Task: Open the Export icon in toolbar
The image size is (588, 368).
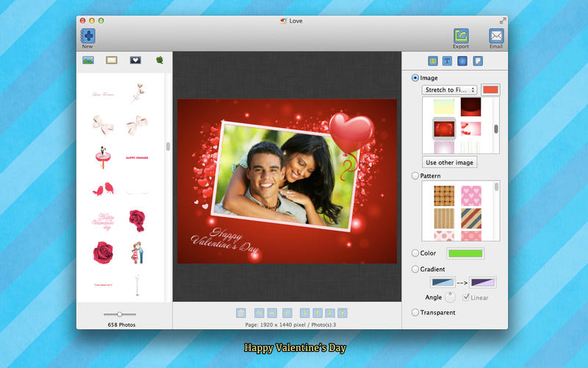Action: tap(461, 35)
